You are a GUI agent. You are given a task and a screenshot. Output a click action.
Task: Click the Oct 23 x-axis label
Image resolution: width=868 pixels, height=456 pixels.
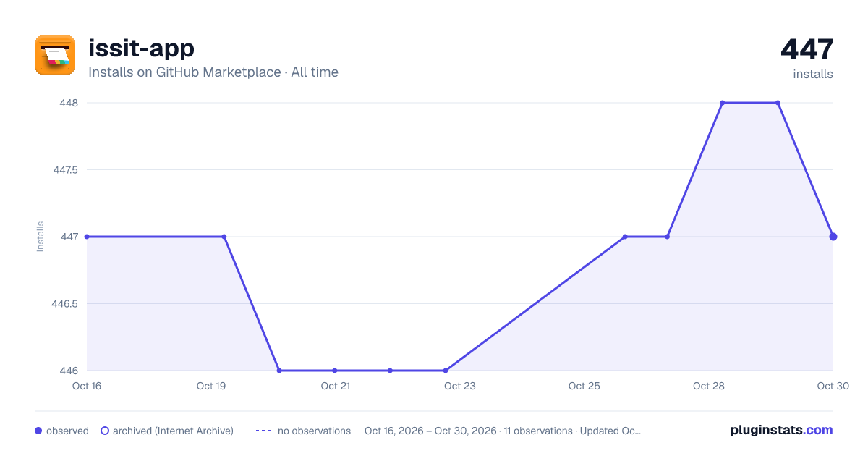click(x=460, y=386)
